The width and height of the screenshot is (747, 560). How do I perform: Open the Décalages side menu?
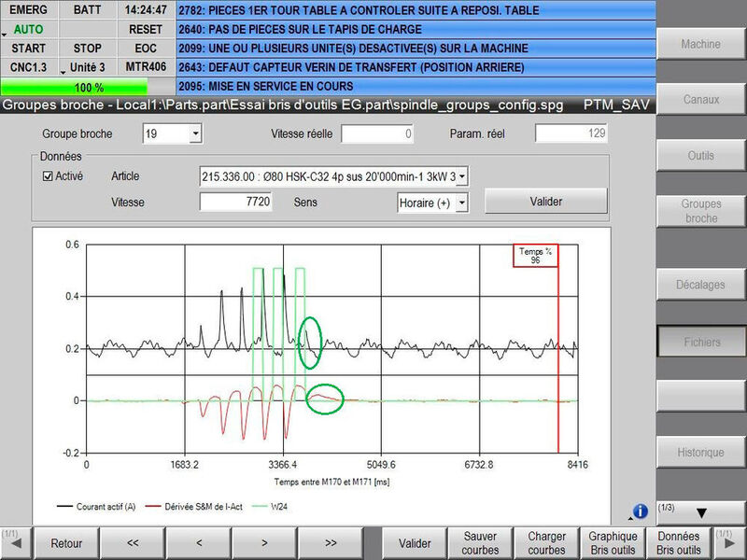(700, 285)
